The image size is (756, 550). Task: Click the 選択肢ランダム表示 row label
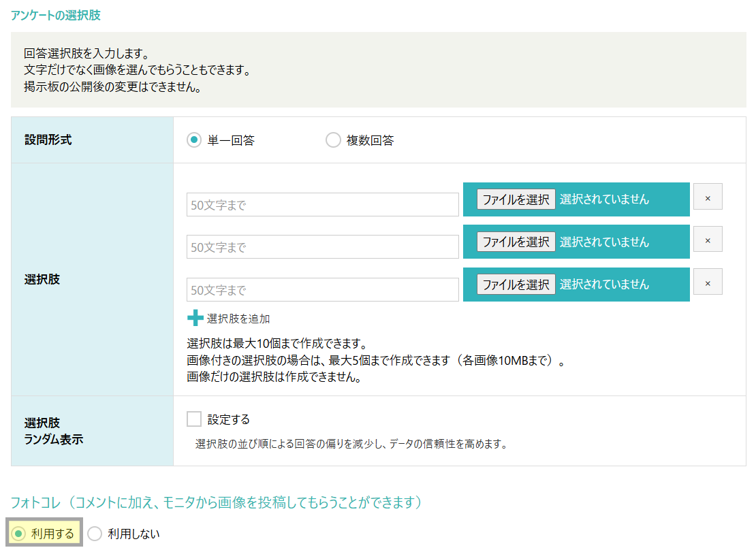coord(54,431)
